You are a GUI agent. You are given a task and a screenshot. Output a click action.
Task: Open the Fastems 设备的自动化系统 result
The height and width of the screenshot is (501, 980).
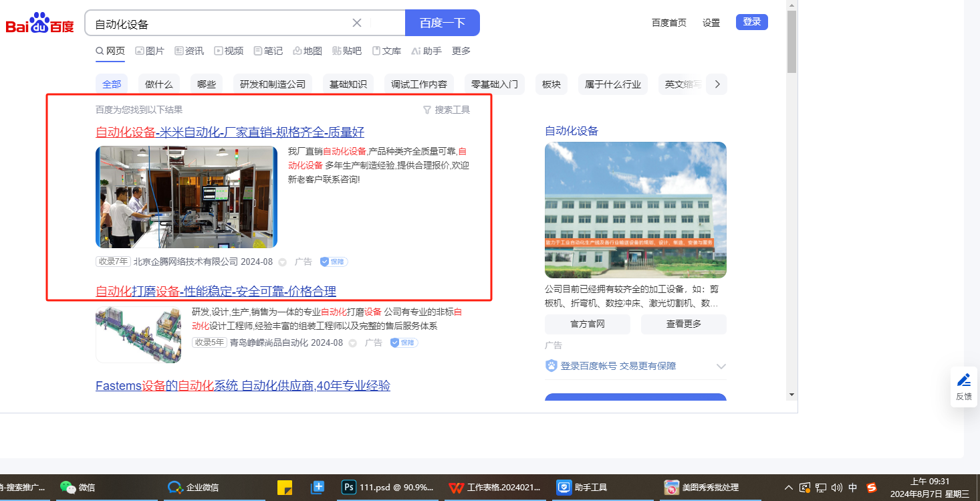point(243,385)
